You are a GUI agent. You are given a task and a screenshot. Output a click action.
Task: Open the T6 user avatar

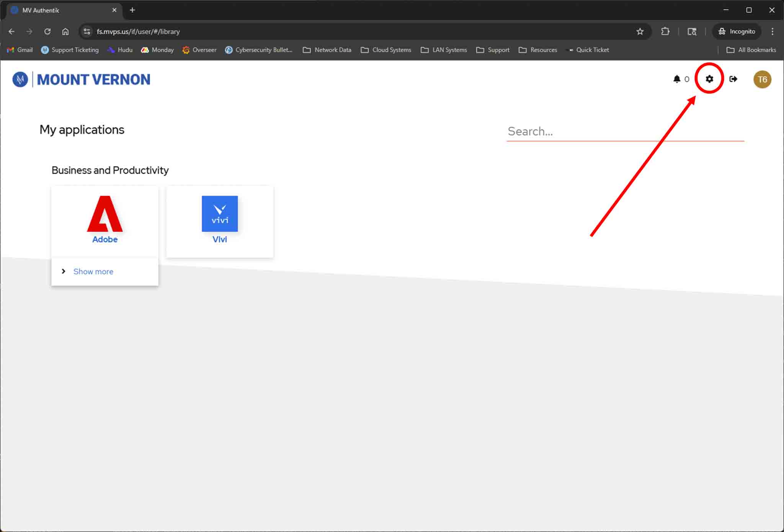tap(762, 79)
